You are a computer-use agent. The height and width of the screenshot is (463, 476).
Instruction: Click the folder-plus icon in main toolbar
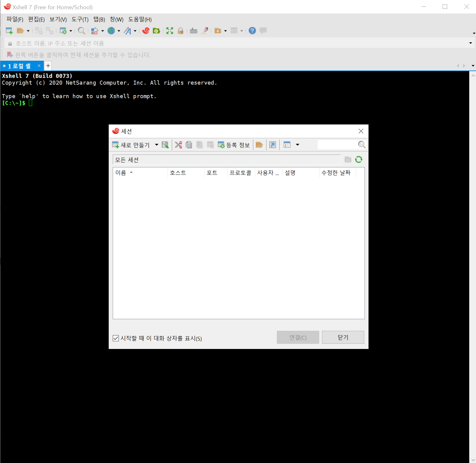[x=218, y=31]
